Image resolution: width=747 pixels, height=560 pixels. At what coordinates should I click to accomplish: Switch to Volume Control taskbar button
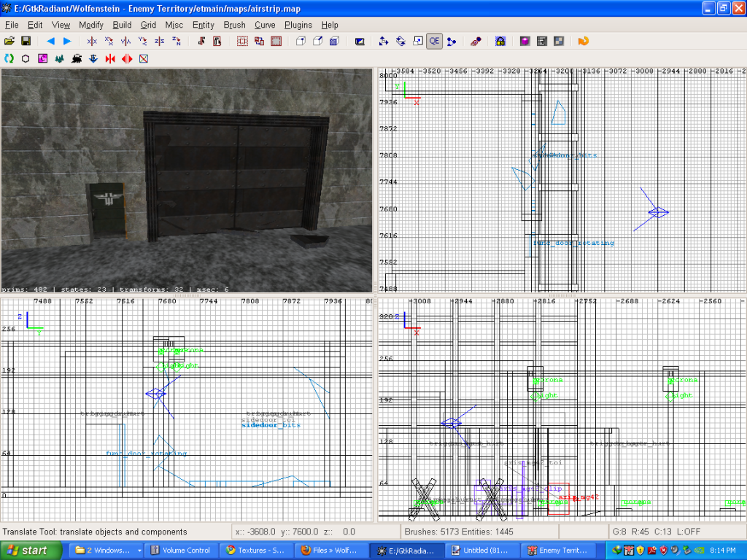click(x=180, y=551)
